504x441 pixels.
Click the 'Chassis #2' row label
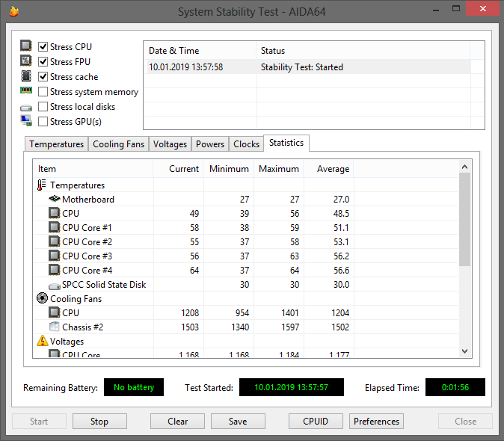click(82, 327)
